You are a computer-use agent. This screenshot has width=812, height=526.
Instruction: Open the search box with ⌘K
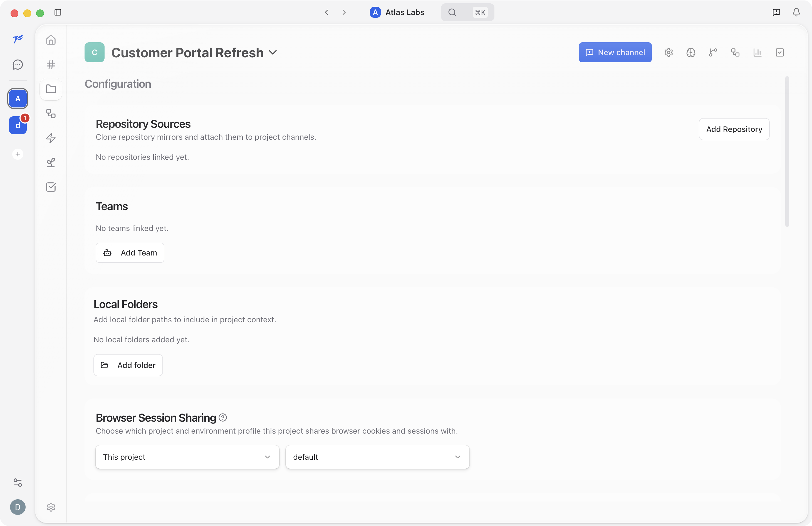[467, 12]
